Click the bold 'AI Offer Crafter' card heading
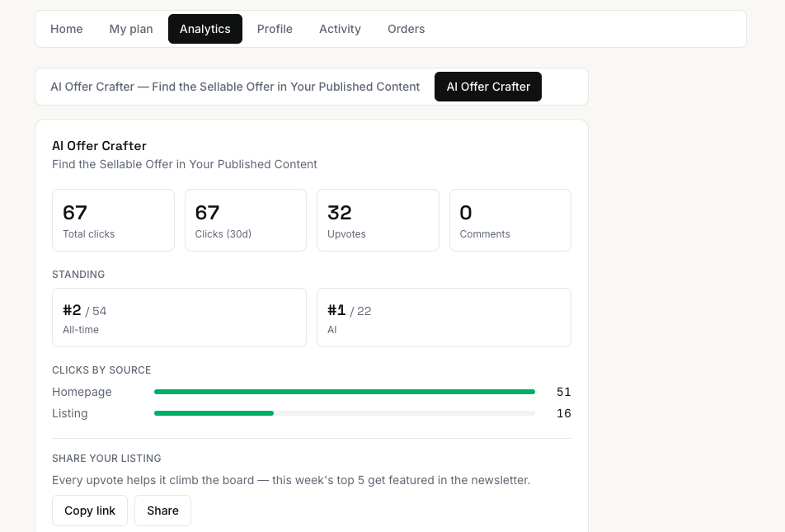 [x=99, y=146]
